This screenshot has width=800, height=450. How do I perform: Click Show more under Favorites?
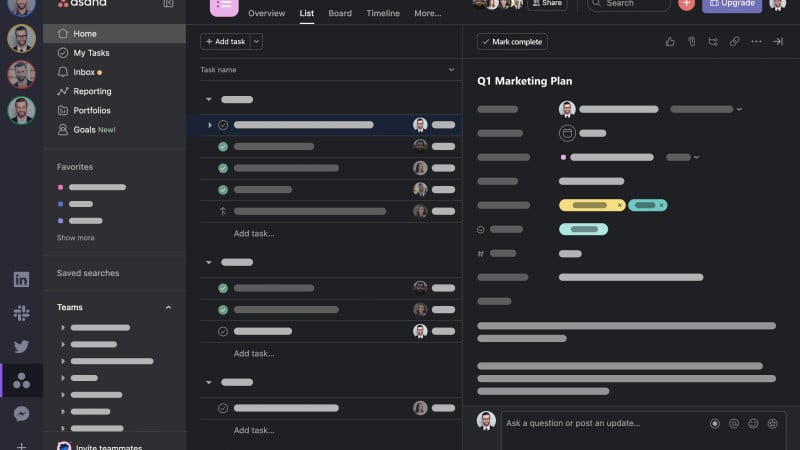point(76,238)
